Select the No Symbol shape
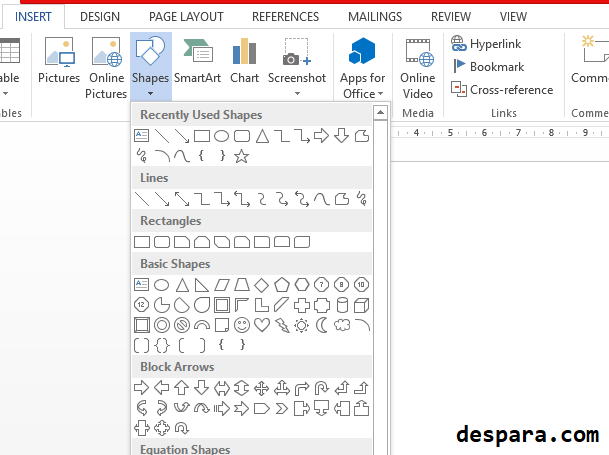Image resolution: width=609 pixels, height=455 pixels. 181,325
